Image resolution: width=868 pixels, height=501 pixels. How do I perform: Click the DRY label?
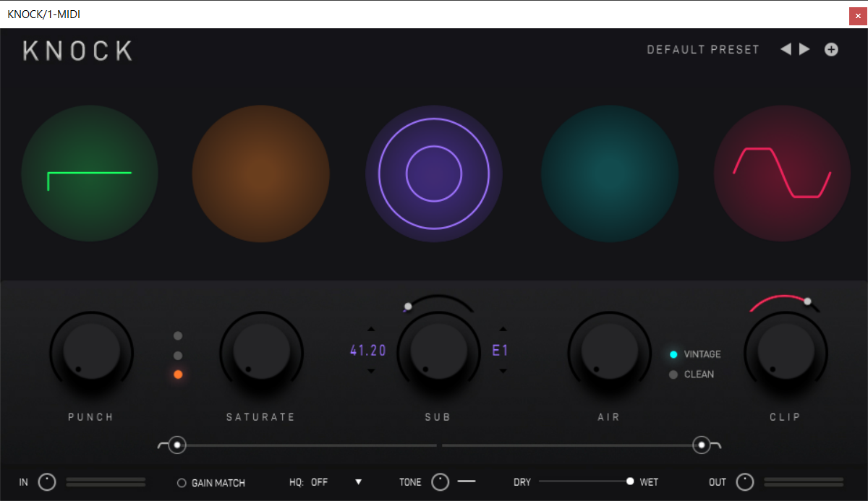522,482
